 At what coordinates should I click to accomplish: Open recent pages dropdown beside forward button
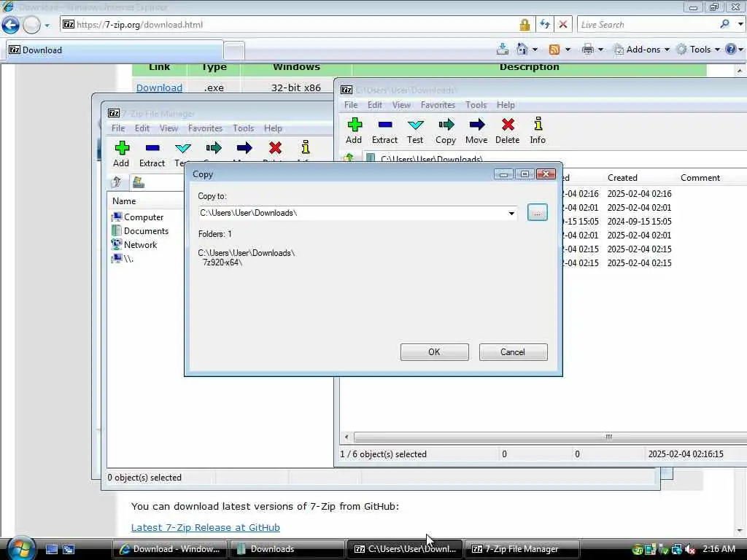pos(47,26)
